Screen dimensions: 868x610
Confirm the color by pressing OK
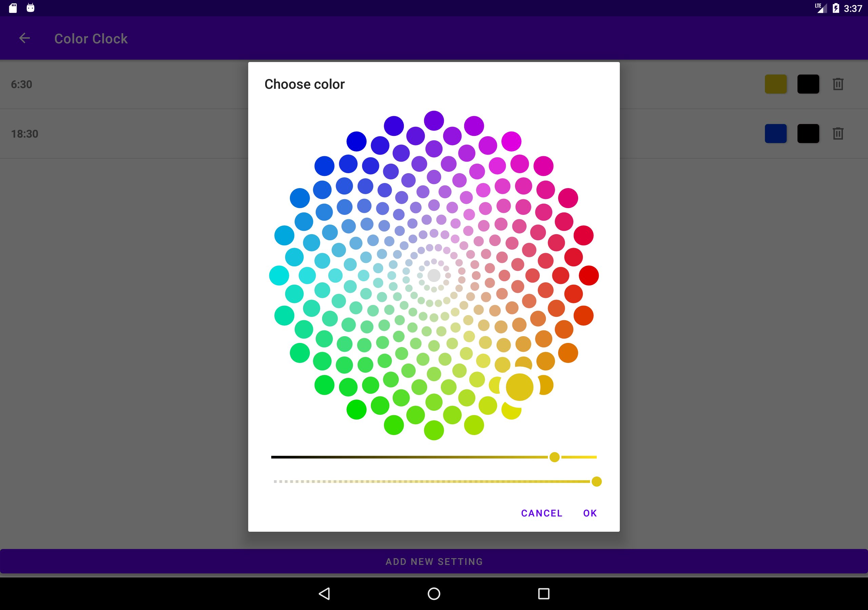point(590,513)
